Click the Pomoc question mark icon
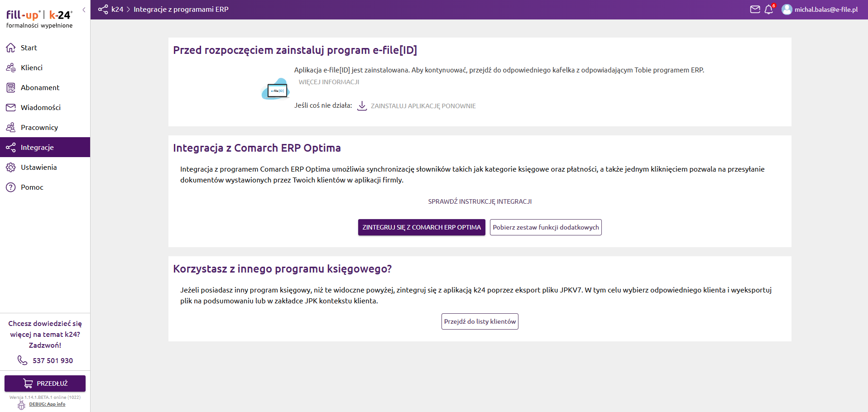 (11, 187)
